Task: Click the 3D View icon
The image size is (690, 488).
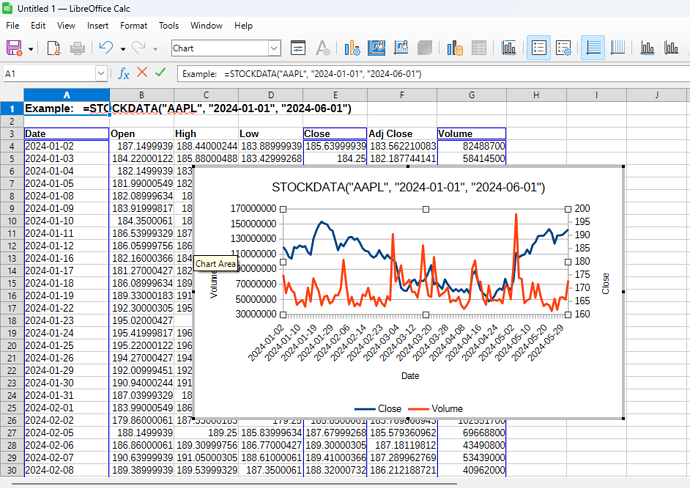Action: click(424, 48)
